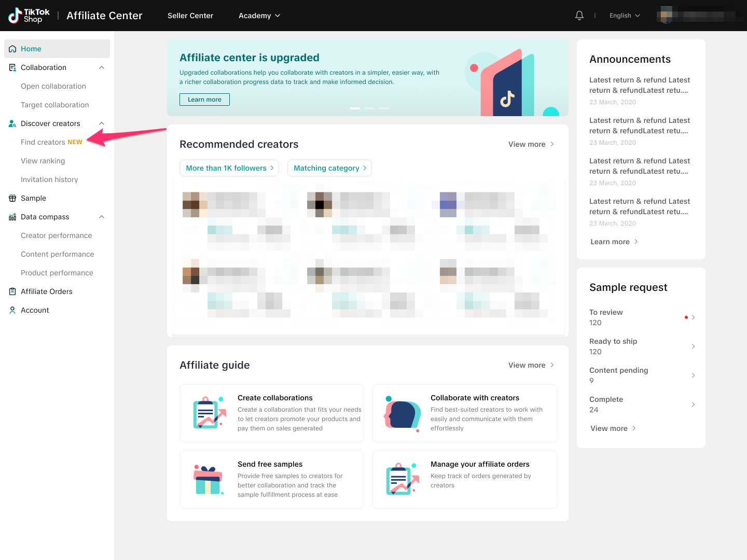This screenshot has width=747, height=560.
Task: Click Learn more button on upgrade banner
Action: click(x=204, y=100)
